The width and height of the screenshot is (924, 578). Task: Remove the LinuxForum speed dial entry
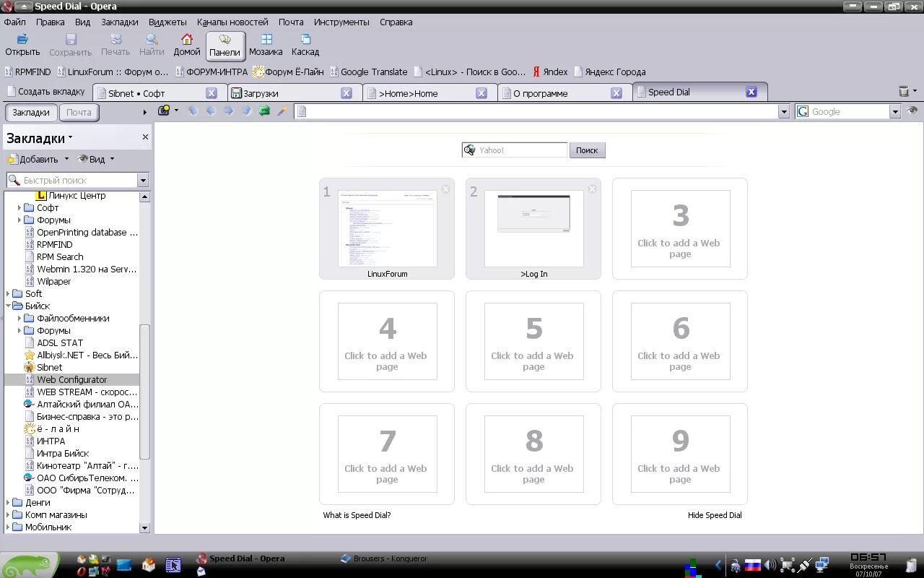pos(445,189)
